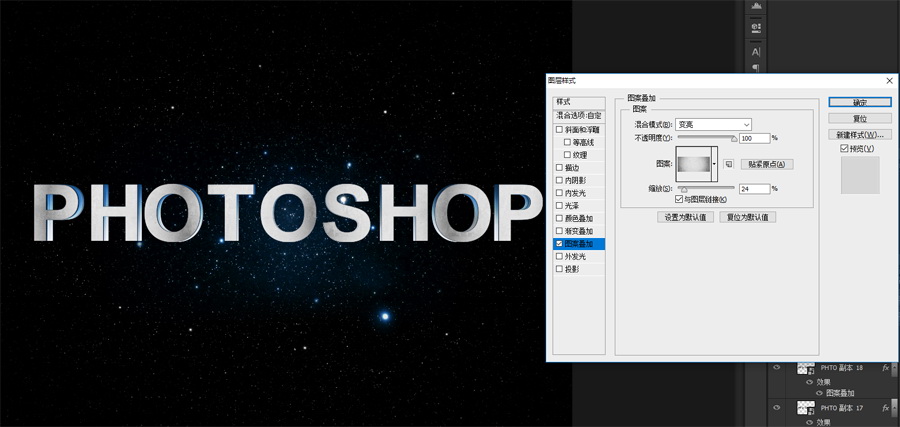
Task: Select the PHTO 副本 18 layer name
Action: pyautogui.click(x=841, y=367)
